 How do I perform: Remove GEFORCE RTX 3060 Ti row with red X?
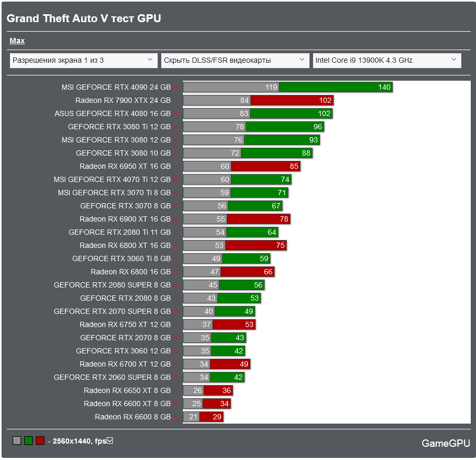[176, 259]
